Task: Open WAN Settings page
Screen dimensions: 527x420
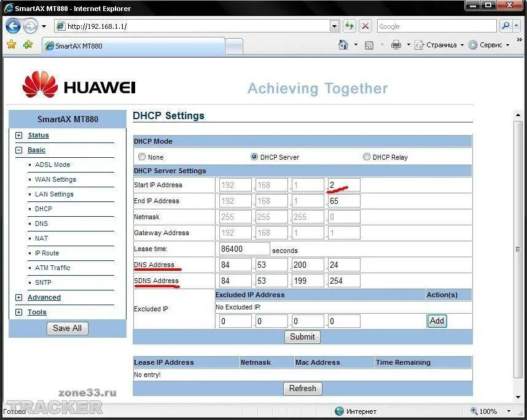Action: click(x=55, y=179)
